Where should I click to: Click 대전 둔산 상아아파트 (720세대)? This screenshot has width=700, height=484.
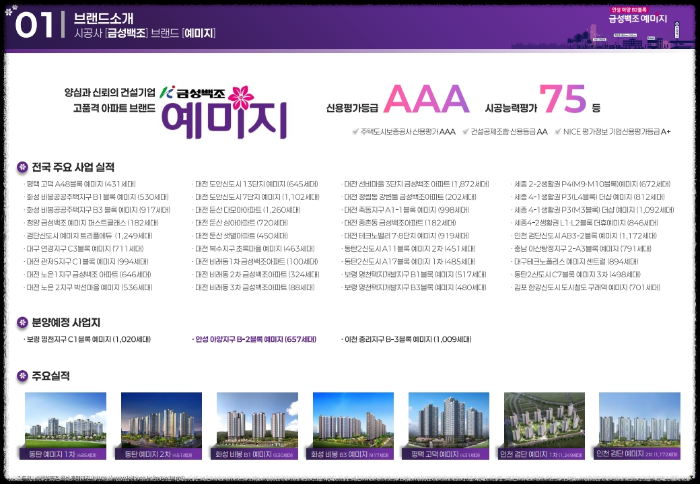pyautogui.click(x=241, y=223)
